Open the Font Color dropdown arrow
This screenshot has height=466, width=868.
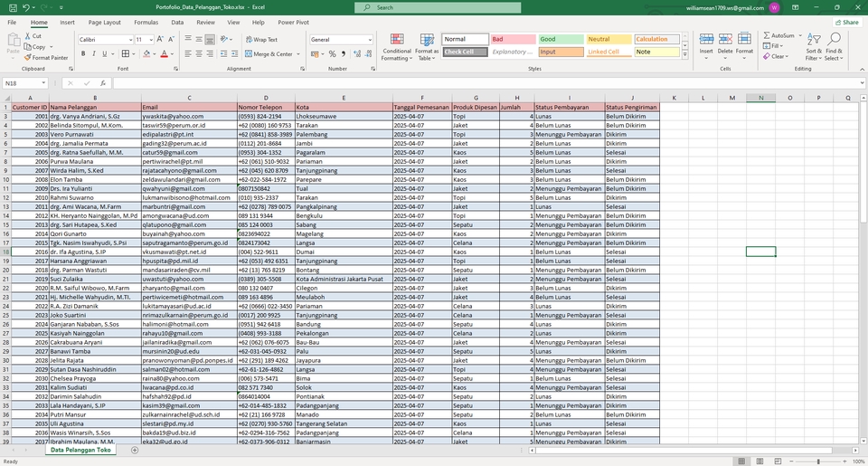172,53
